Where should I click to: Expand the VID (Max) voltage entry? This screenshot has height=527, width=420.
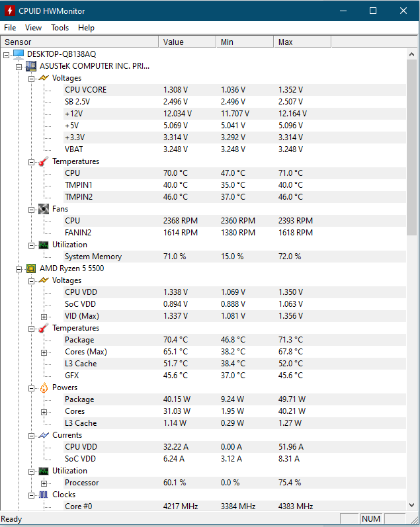click(44, 317)
